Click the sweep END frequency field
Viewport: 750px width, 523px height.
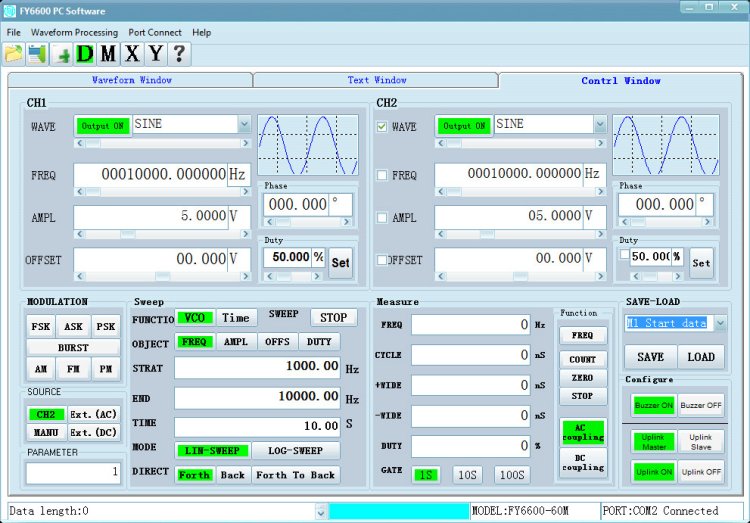point(258,397)
